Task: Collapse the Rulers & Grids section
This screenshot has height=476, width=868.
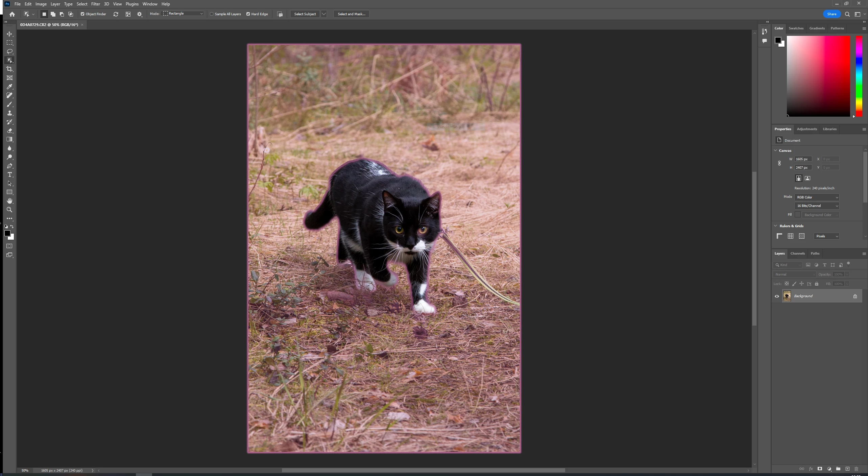Action: 776,226
